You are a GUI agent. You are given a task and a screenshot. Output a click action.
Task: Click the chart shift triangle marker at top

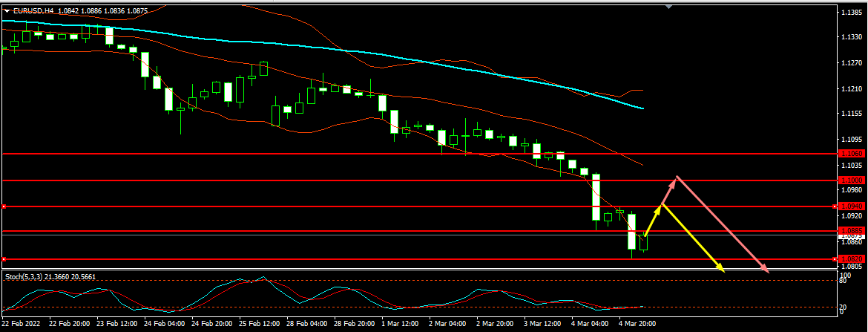click(x=670, y=6)
